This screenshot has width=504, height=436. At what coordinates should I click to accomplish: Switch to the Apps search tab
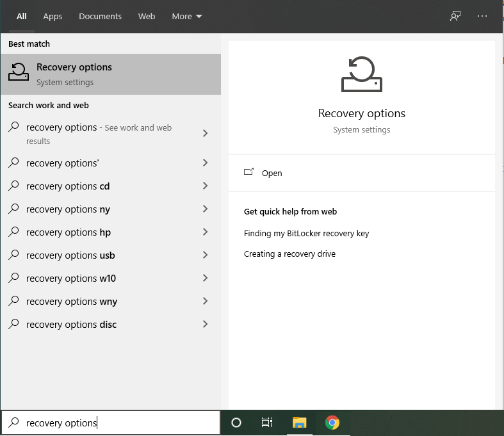(53, 17)
